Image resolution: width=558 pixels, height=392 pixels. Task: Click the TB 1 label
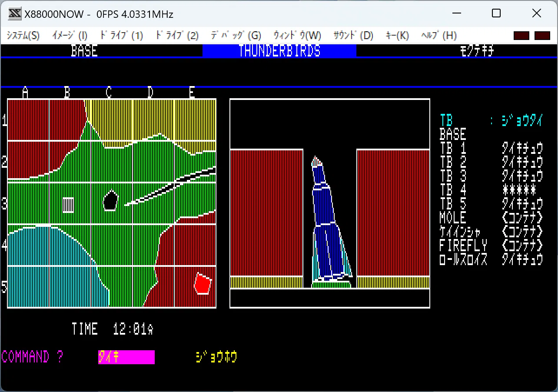[x=453, y=148]
